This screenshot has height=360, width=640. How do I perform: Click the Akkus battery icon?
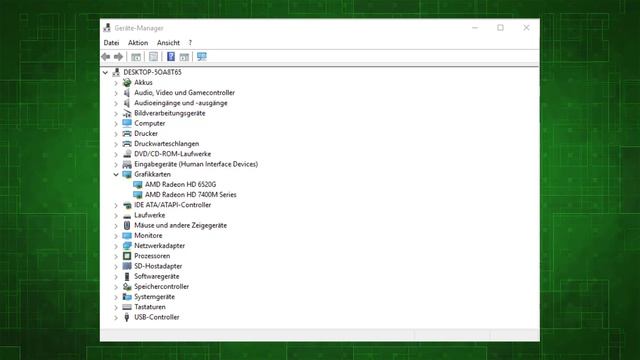coord(127,82)
